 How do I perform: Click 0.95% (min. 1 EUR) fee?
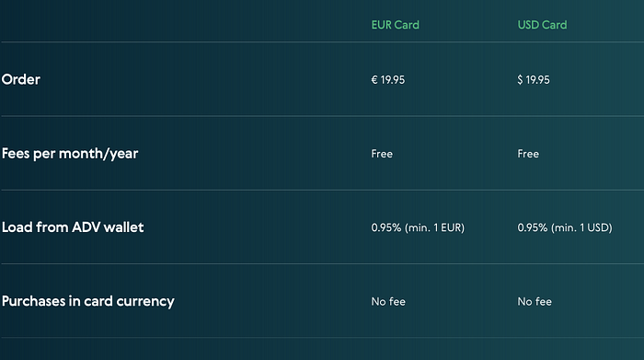(x=418, y=227)
